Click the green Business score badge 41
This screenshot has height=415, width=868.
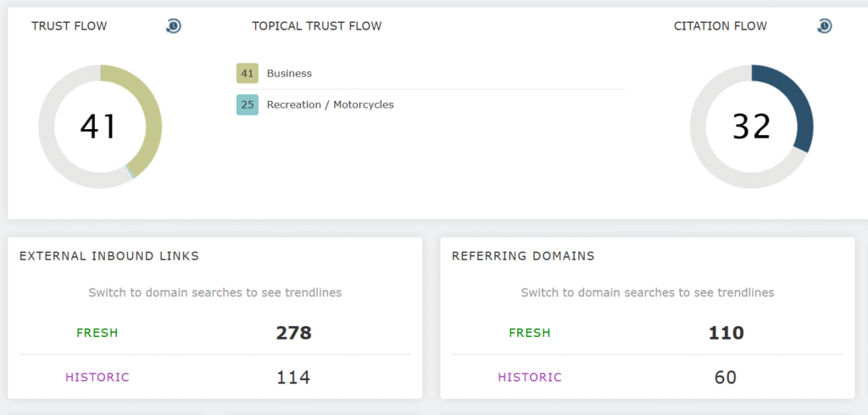point(247,73)
